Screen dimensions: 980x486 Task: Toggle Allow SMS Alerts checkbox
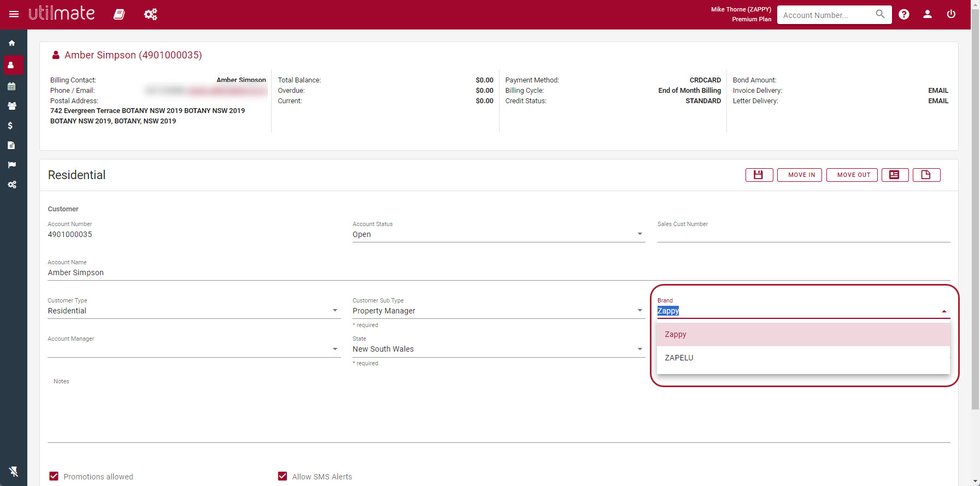(282, 476)
